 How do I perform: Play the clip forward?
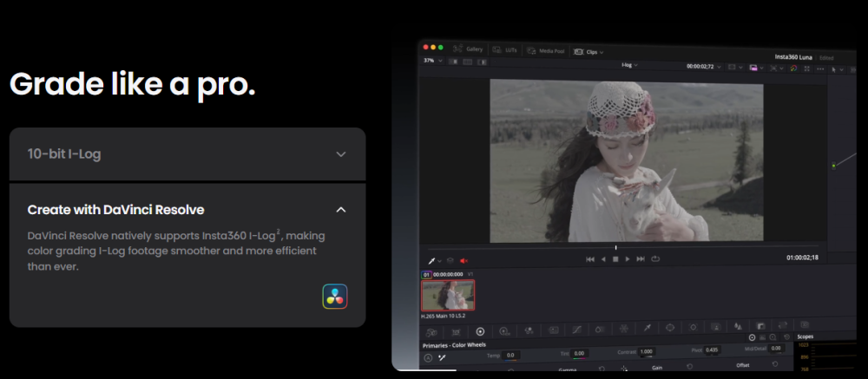coord(628,259)
